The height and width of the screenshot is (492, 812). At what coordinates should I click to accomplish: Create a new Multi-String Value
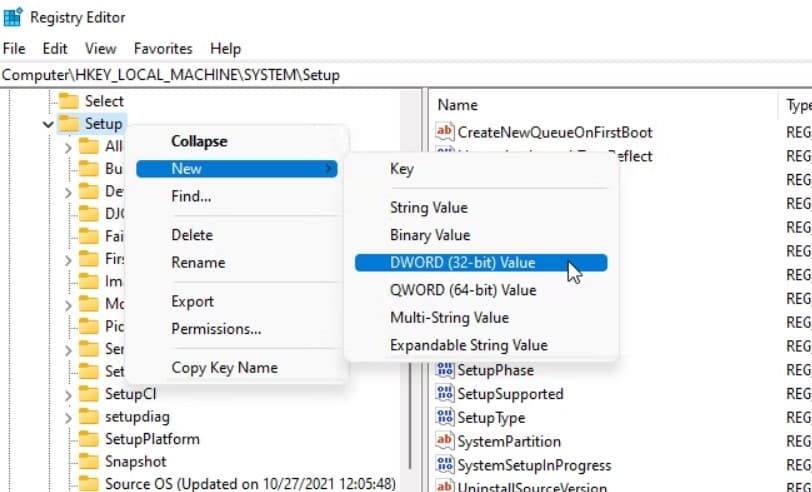(449, 317)
